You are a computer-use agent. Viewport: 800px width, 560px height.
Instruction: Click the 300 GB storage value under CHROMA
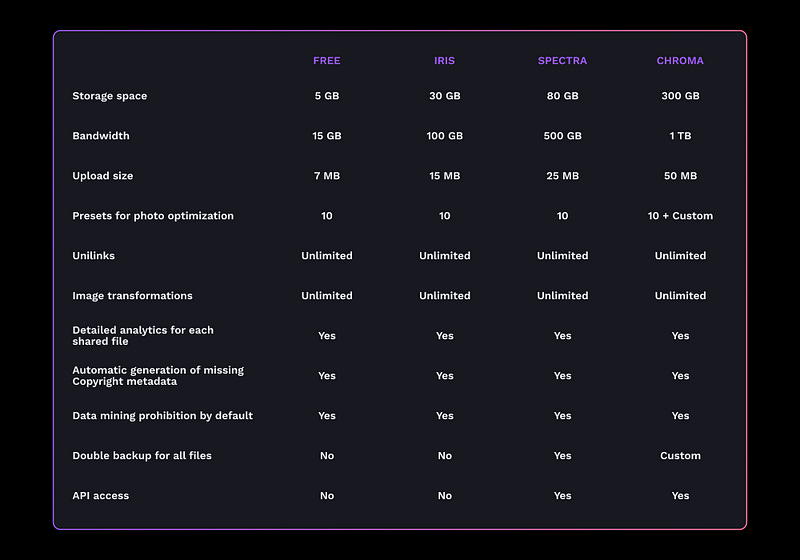pyautogui.click(x=680, y=96)
